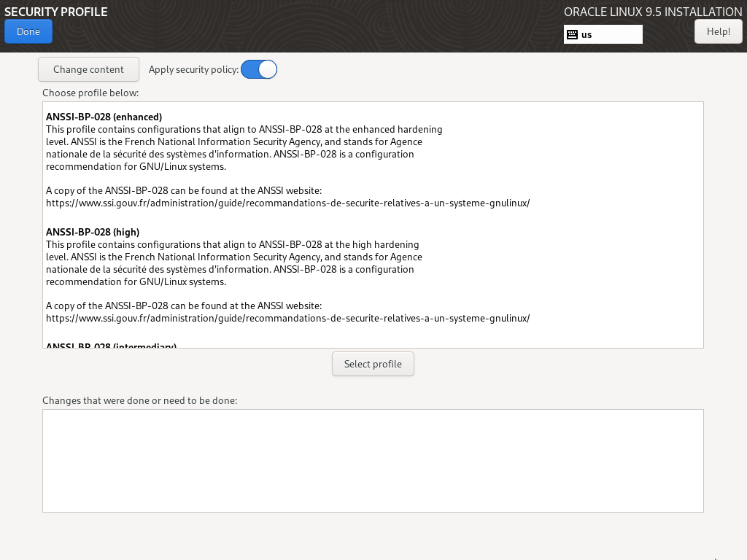Click the Done button

click(x=28, y=31)
